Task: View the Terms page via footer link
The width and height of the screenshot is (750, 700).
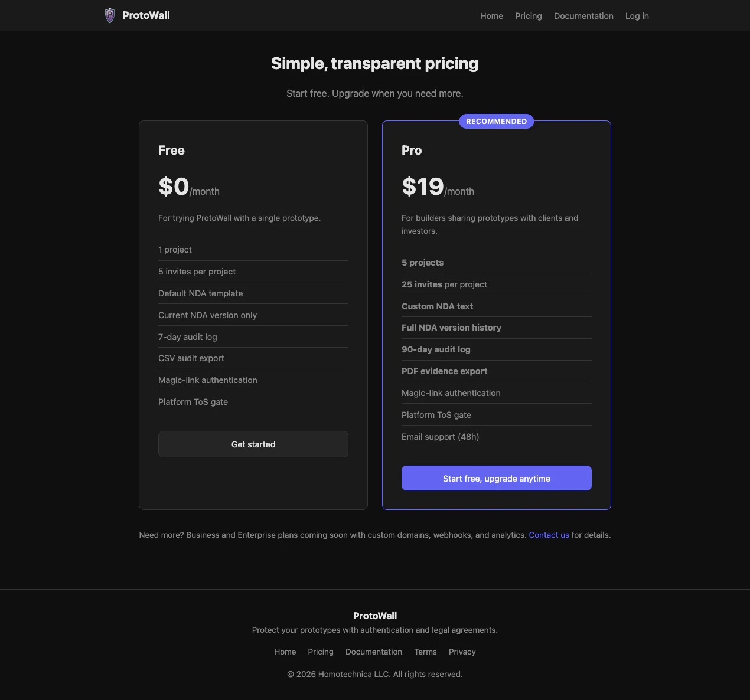Action: pyautogui.click(x=425, y=652)
